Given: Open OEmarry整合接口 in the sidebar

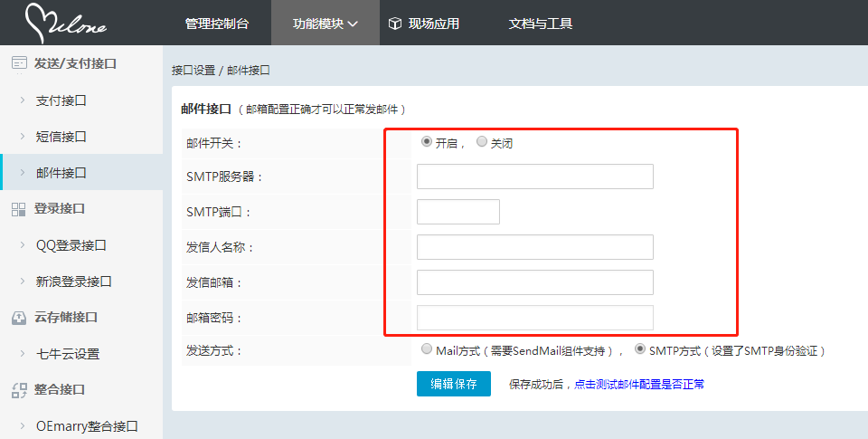Looking at the screenshot, I should [87, 426].
